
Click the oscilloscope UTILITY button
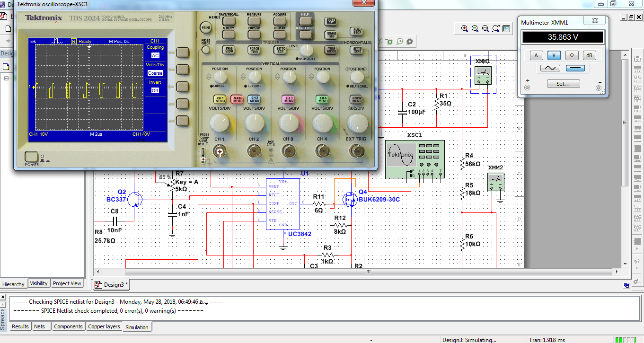[229, 35]
